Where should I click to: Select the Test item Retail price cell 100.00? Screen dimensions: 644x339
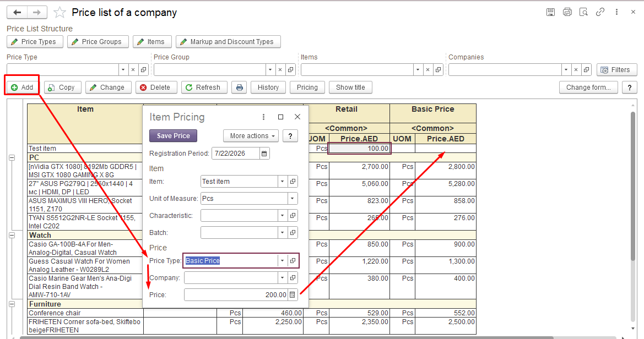click(x=359, y=148)
